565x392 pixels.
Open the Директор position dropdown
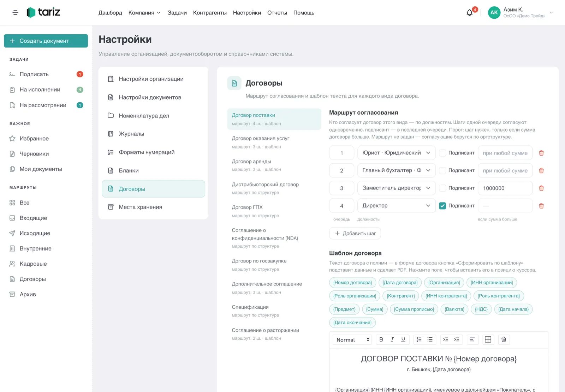coord(396,206)
